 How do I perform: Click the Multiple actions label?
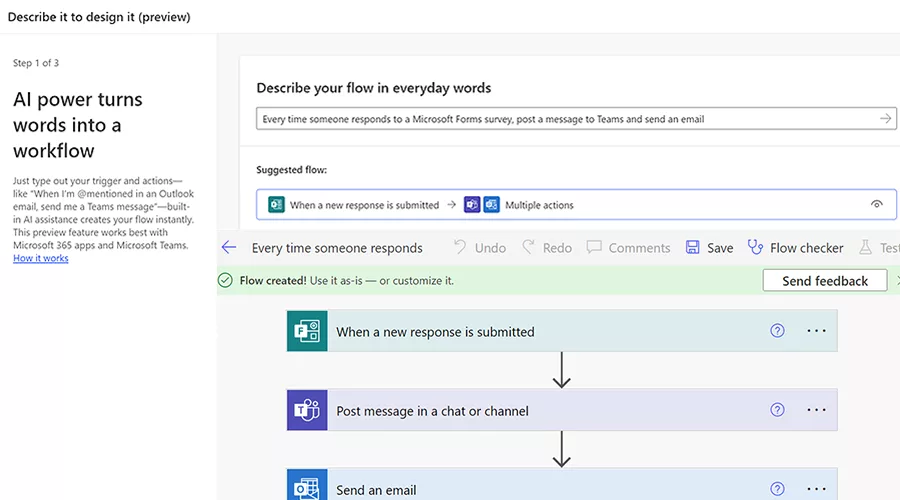point(539,205)
